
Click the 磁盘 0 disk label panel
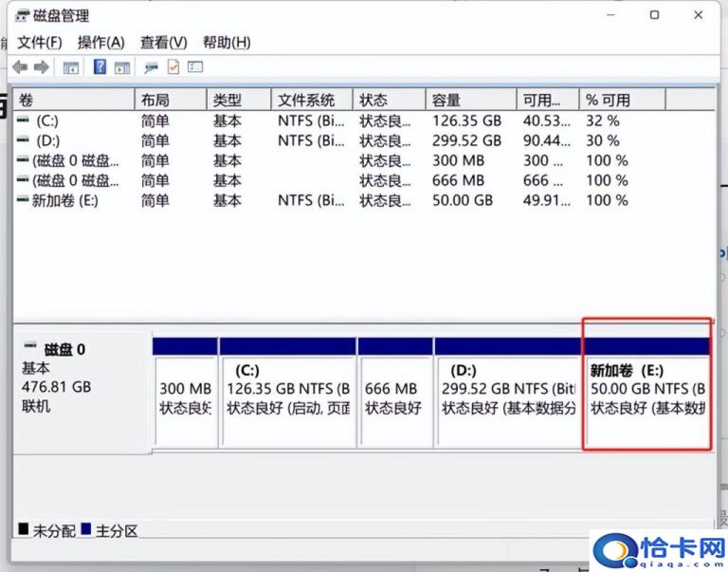(82, 392)
